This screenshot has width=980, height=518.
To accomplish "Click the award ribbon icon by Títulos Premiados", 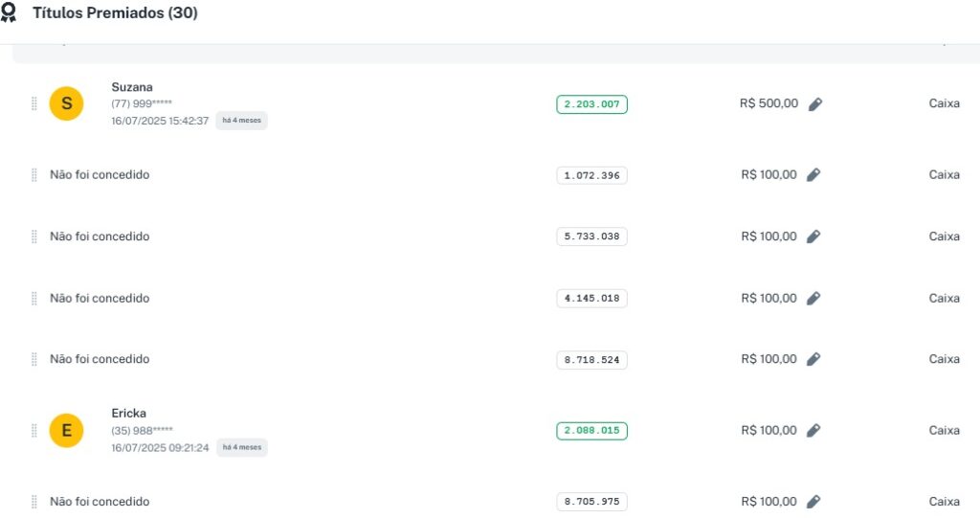I will pyautogui.click(x=9, y=13).
